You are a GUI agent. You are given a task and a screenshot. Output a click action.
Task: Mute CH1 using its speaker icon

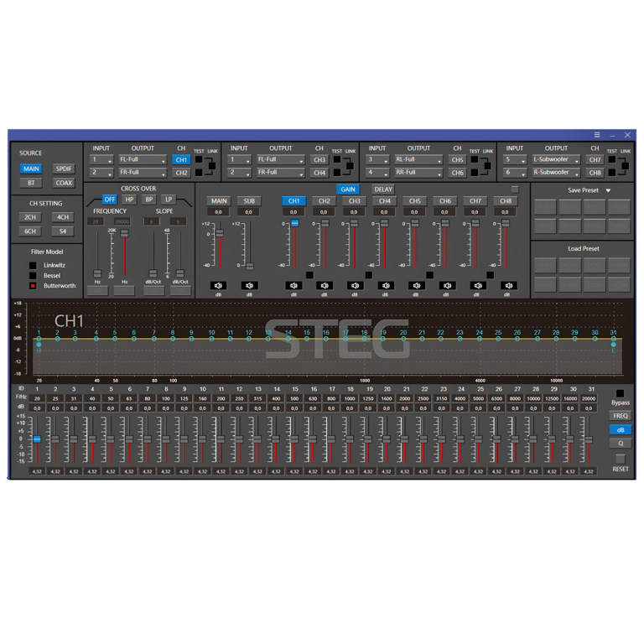[294, 285]
